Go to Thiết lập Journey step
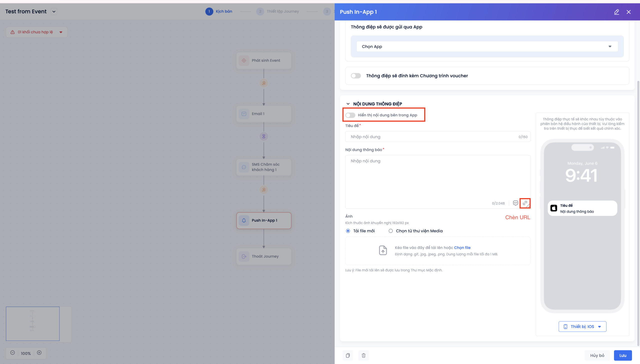Screen dimensions: 640x364 click(x=282, y=11)
